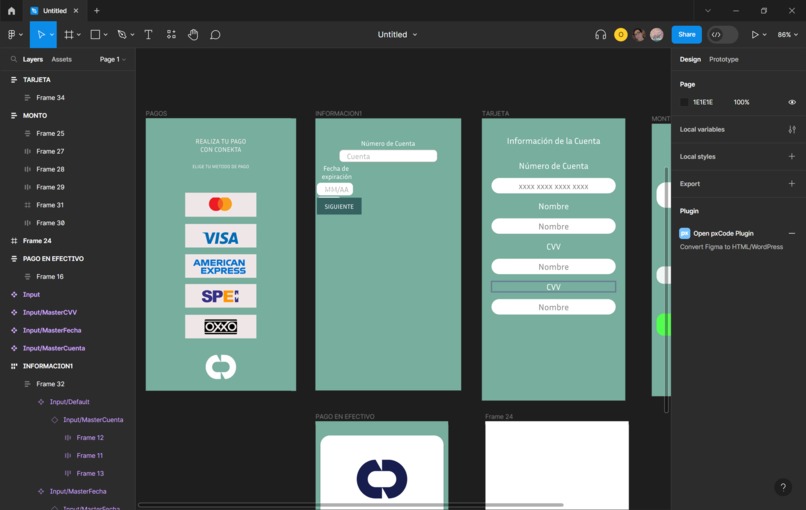Select the Frame tool
The width and height of the screenshot is (806, 510).
pos(68,34)
